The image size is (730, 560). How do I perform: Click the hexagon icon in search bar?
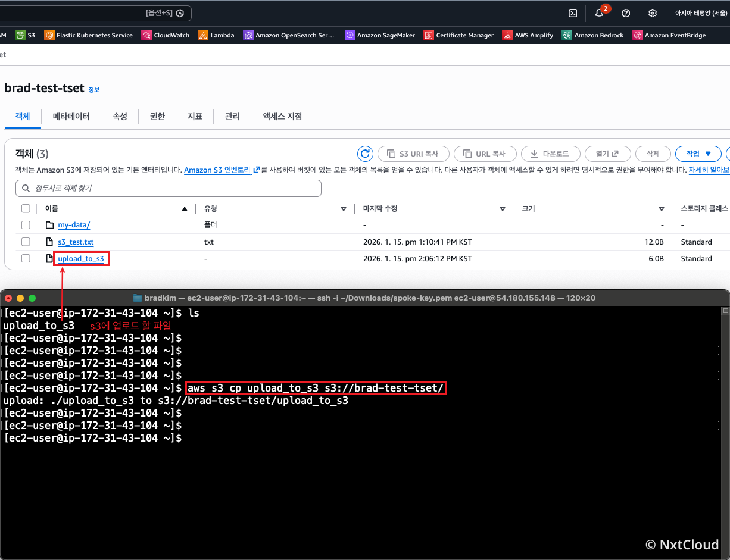coord(180,12)
